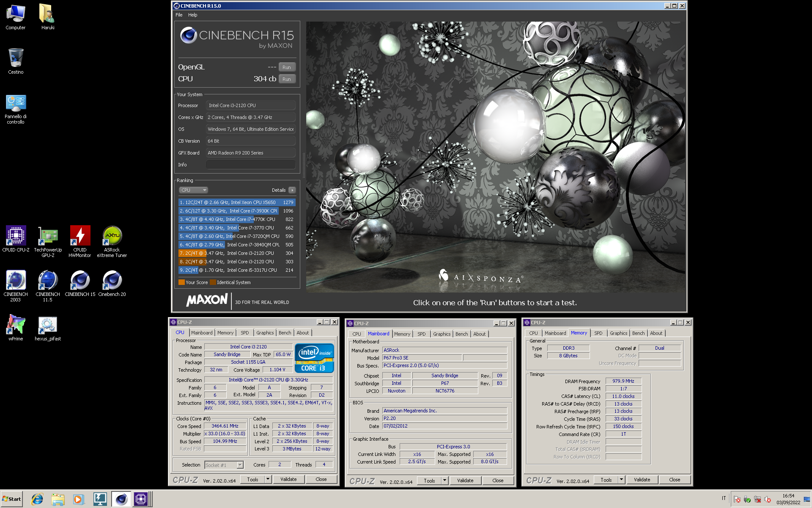Click Validate in Mainboard CPU-Z window
Image resolution: width=812 pixels, height=508 pixels.
465,480
